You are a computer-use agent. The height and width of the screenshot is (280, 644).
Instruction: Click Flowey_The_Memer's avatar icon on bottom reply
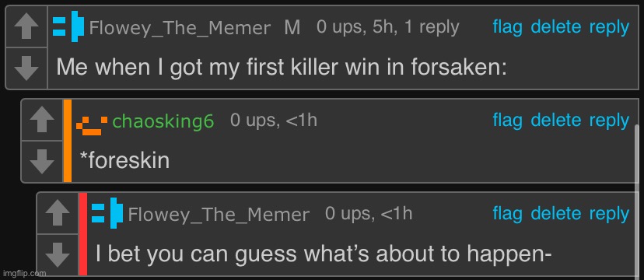[107, 213]
